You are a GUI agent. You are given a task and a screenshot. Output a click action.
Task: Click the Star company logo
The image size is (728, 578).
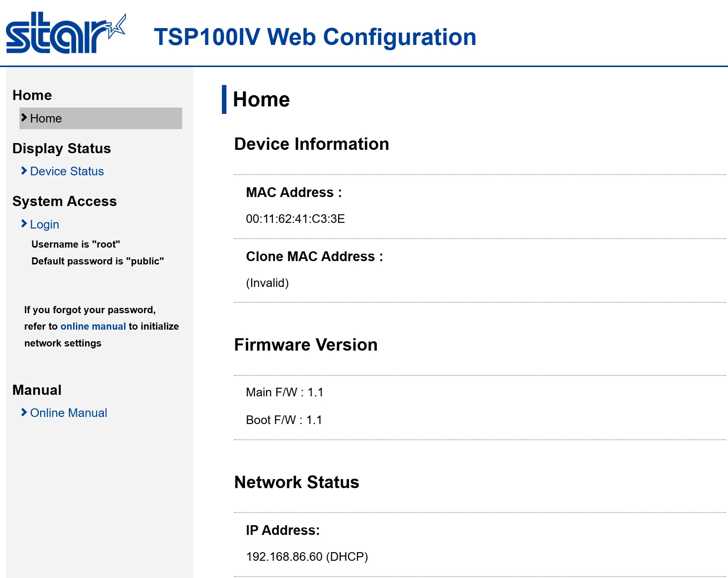66,33
